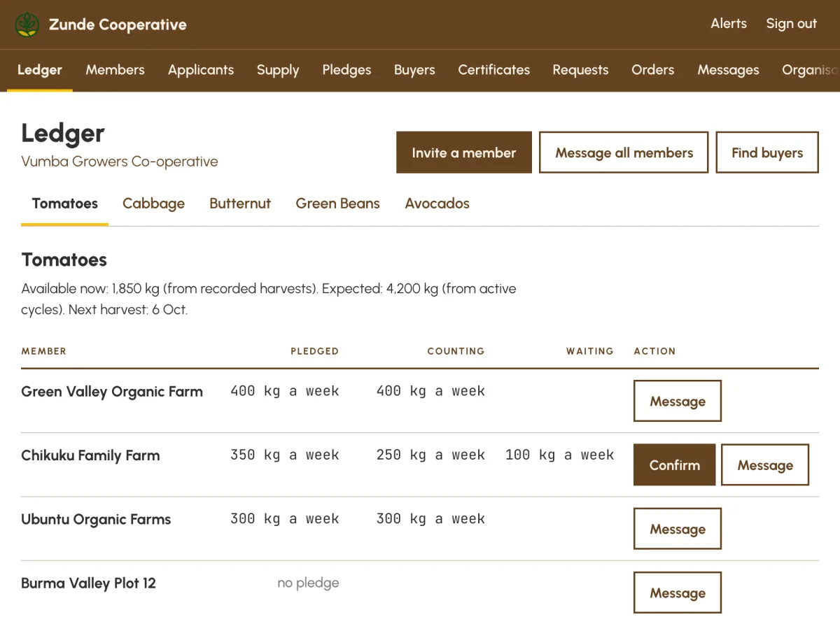Click the Green Valley Organic Farm name
Screen dimensions: 840x624
(112, 392)
